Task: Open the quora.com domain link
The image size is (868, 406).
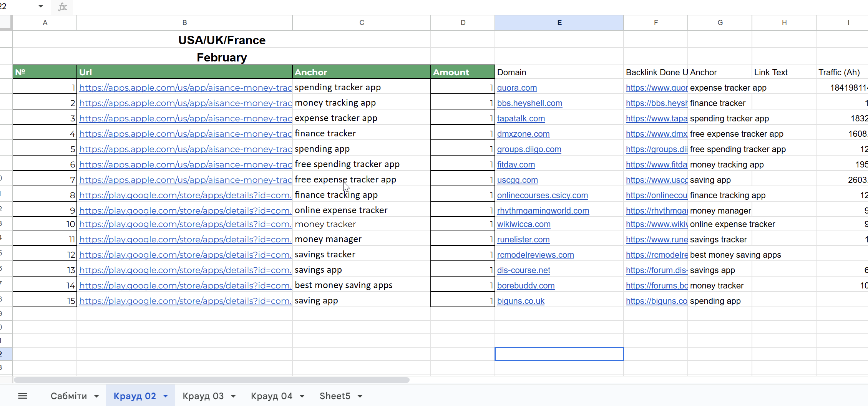Action: click(517, 88)
